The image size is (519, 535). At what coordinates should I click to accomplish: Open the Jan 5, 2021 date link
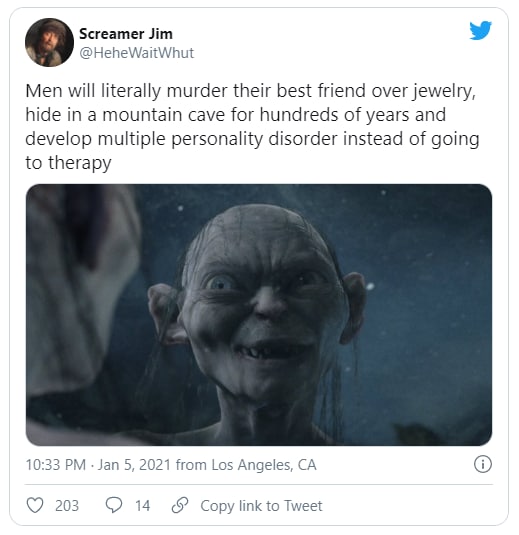(x=134, y=465)
